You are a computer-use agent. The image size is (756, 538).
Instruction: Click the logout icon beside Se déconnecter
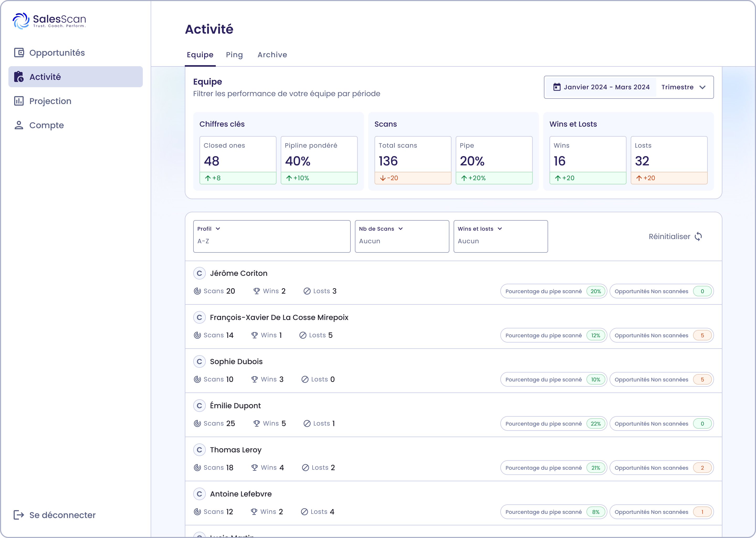(x=19, y=515)
